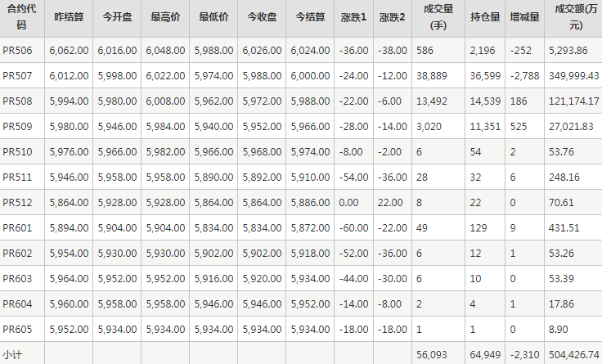Select the 最低价 column header

(213, 17)
